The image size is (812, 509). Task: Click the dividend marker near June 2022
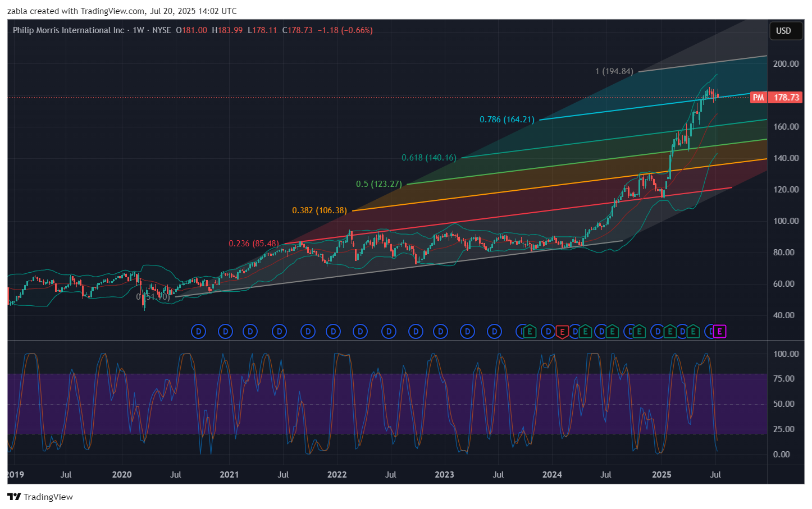[389, 332]
